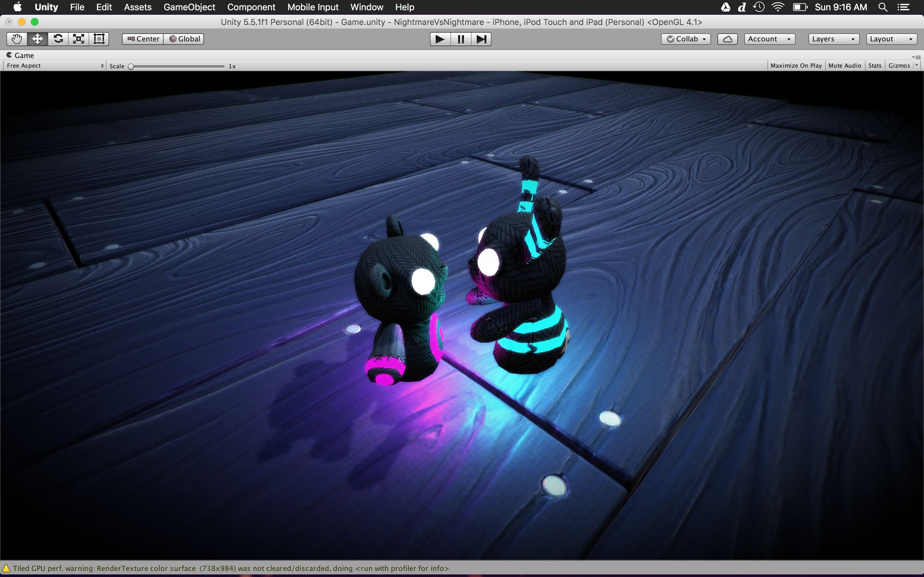Click the Step frame button

pos(481,39)
